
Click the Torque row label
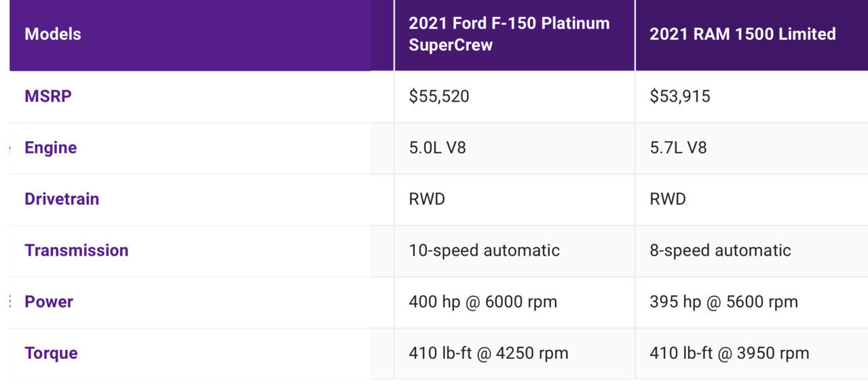[x=52, y=353]
